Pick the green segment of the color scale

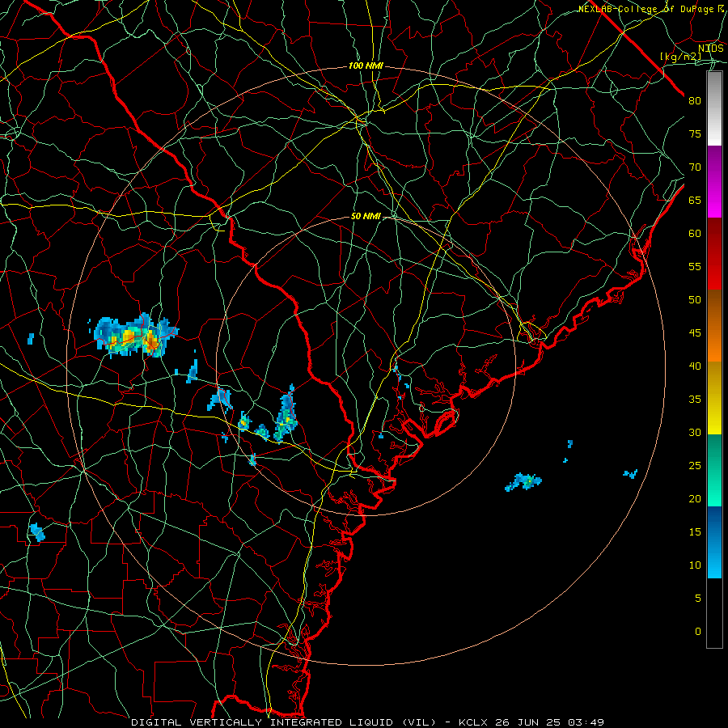tap(714, 470)
